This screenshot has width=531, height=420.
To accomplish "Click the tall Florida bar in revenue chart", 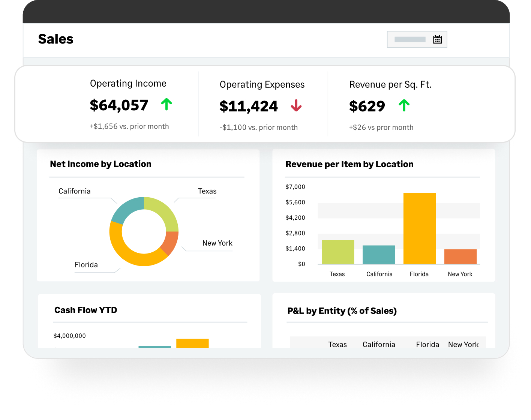I will (x=419, y=228).
